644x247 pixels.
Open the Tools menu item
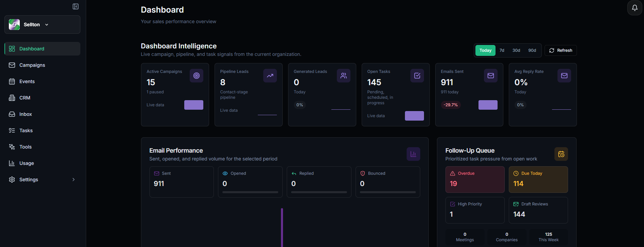(x=42, y=147)
